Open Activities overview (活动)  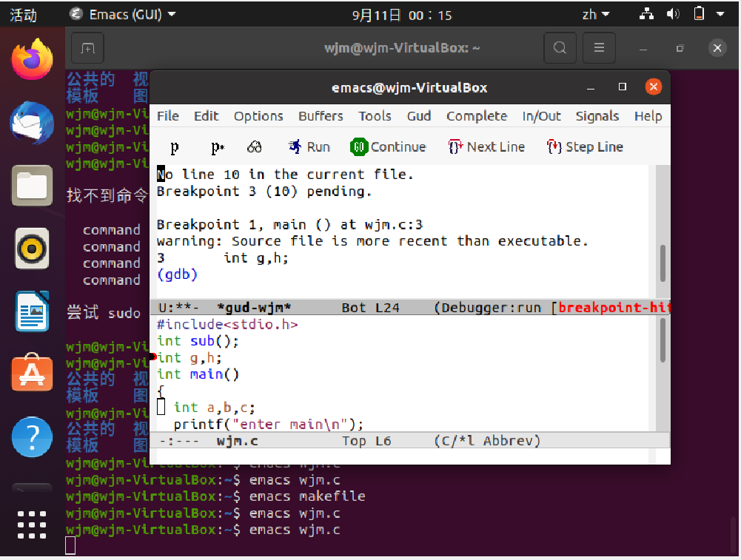[x=23, y=15]
